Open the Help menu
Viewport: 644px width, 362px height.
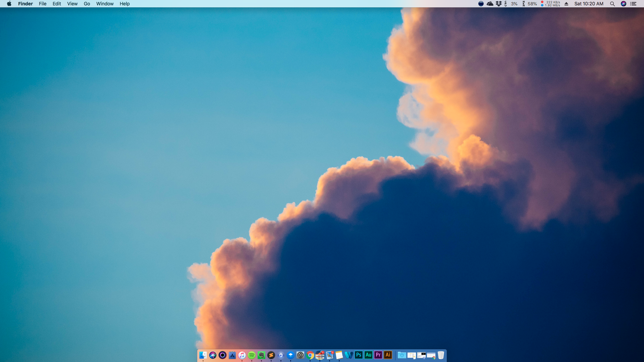pos(124,4)
